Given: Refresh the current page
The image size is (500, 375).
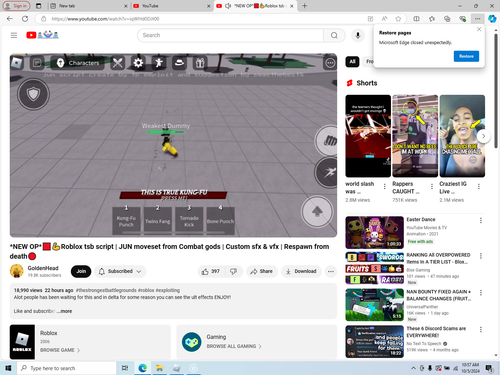Looking at the screenshot, I should (25, 19).
